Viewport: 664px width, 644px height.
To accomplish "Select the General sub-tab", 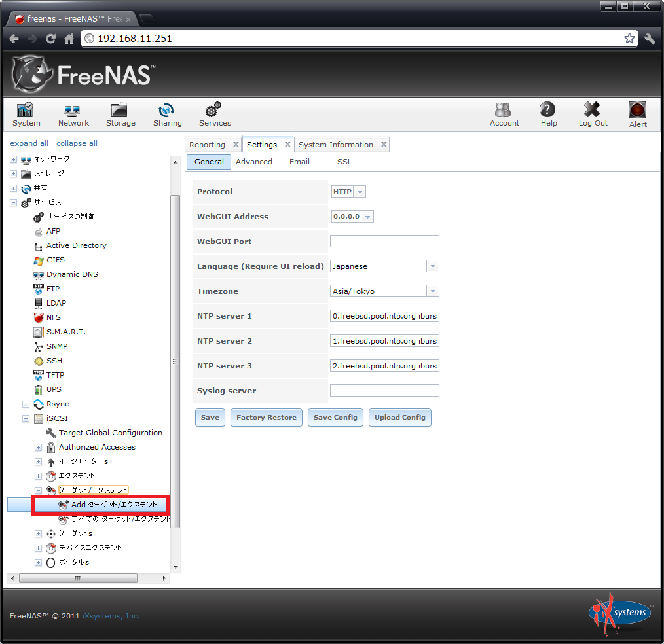I will [x=209, y=162].
